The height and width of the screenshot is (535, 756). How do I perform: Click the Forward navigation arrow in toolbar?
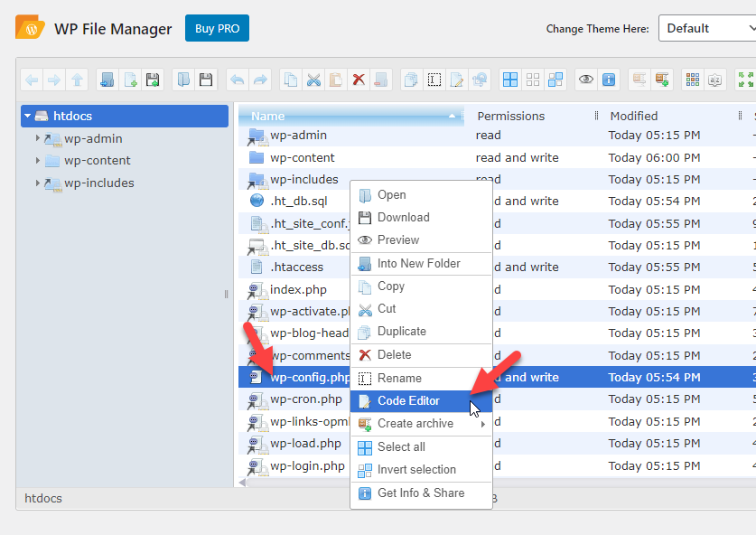54,80
